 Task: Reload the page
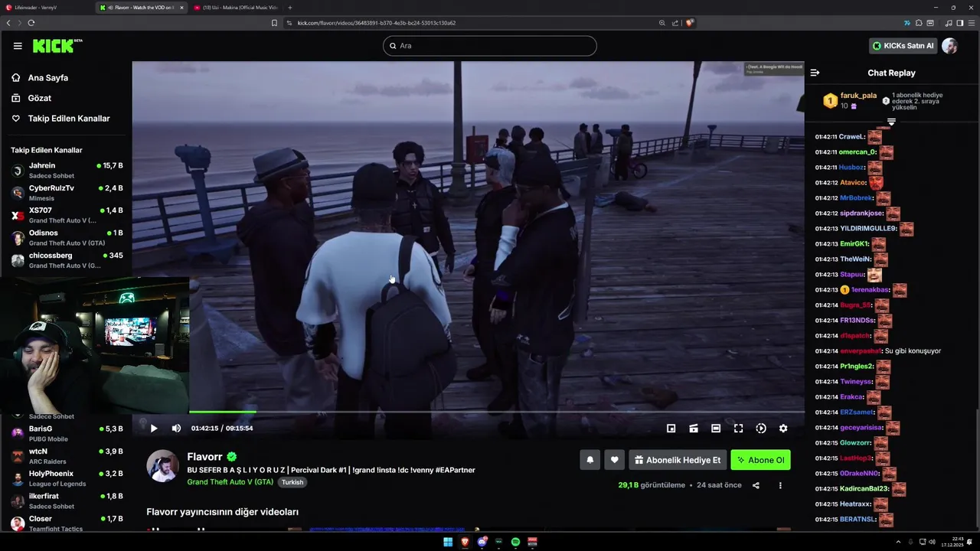31,23
